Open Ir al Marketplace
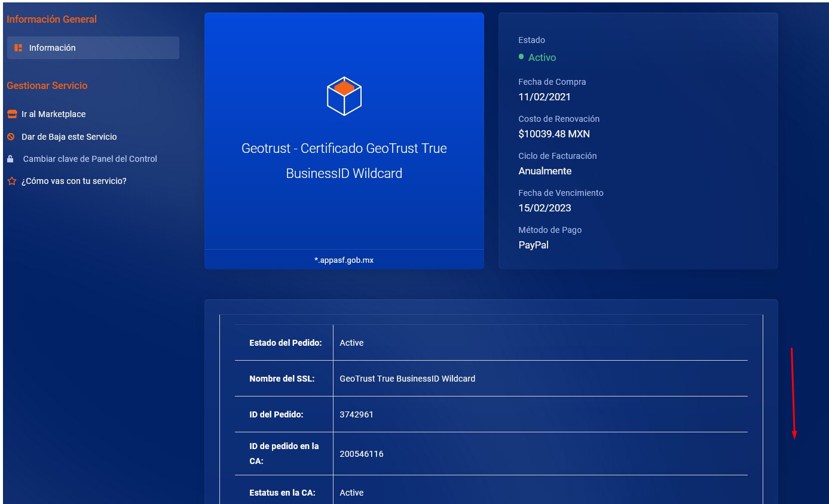 tap(53, 113)
